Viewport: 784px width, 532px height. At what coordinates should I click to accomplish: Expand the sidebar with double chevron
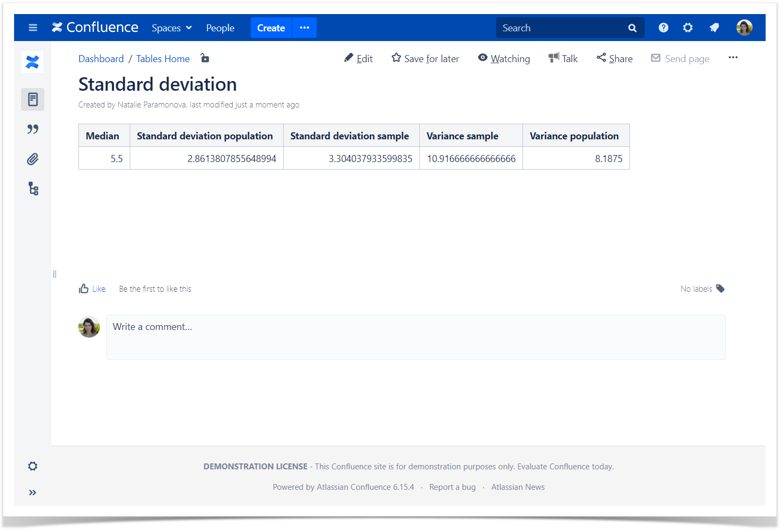(33, 493)
